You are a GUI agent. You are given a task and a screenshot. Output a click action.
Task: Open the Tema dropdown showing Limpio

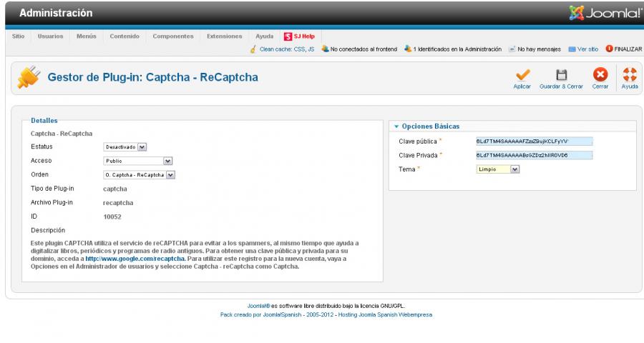498,169
